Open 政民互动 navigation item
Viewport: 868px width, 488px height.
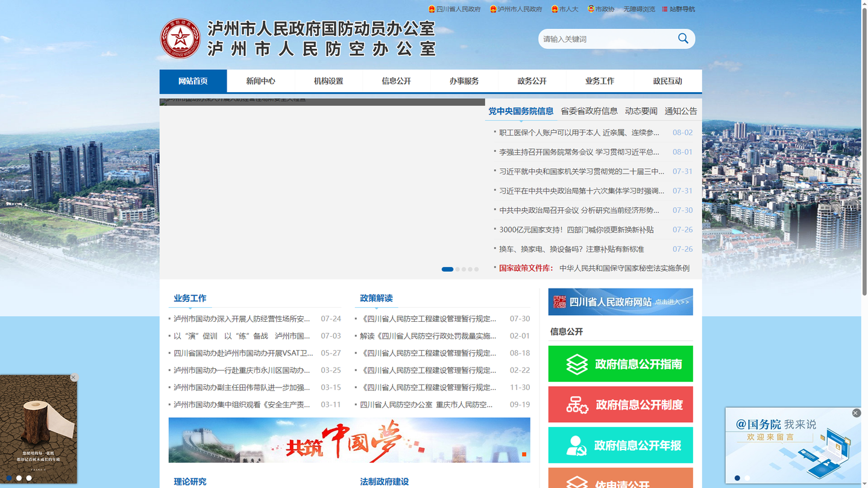click(667, 81)
